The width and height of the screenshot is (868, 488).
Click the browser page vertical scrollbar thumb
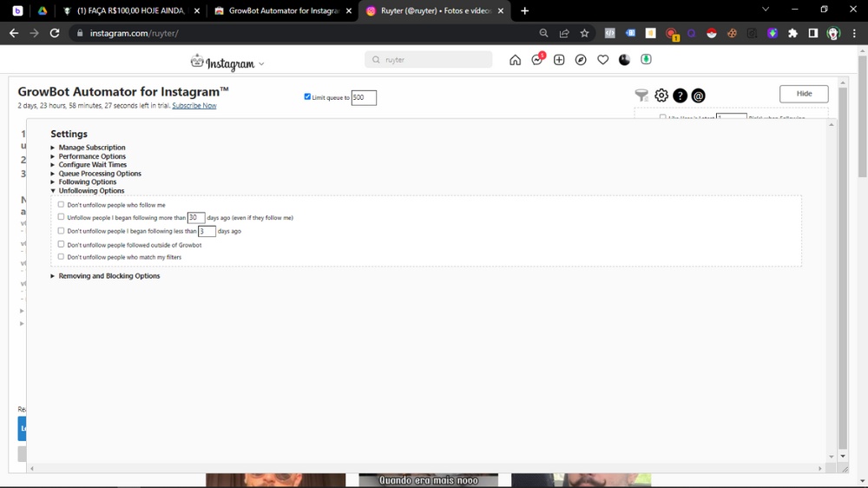[863, 115]
